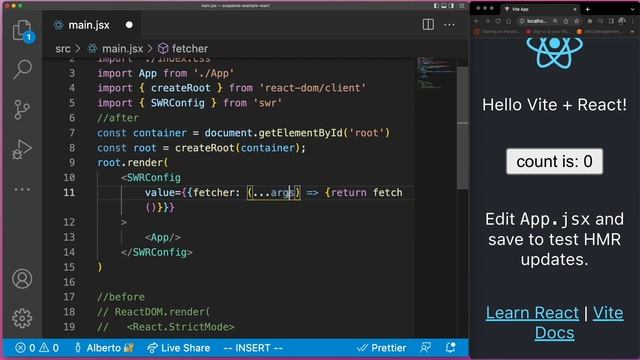Viewport: 640px width, 360px height.
Task: Click the React logo in the browser page
Action: (554, 52)
